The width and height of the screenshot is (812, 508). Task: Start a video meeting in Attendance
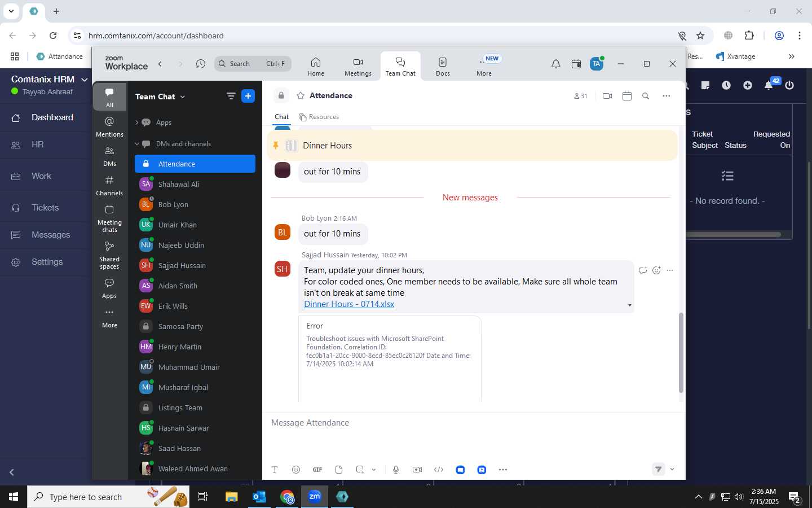pyautogui.click(x=607, y=96)
